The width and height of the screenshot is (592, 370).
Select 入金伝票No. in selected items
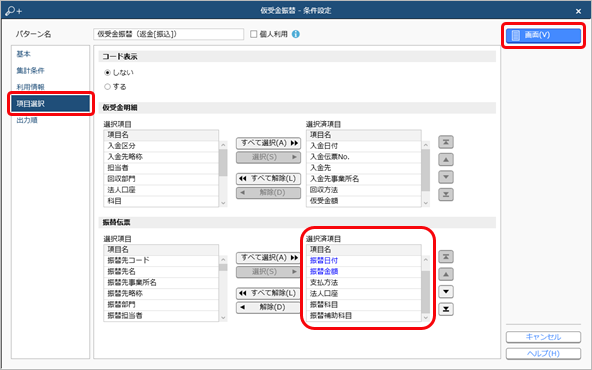pyautogui.click(x=364, y=157)
